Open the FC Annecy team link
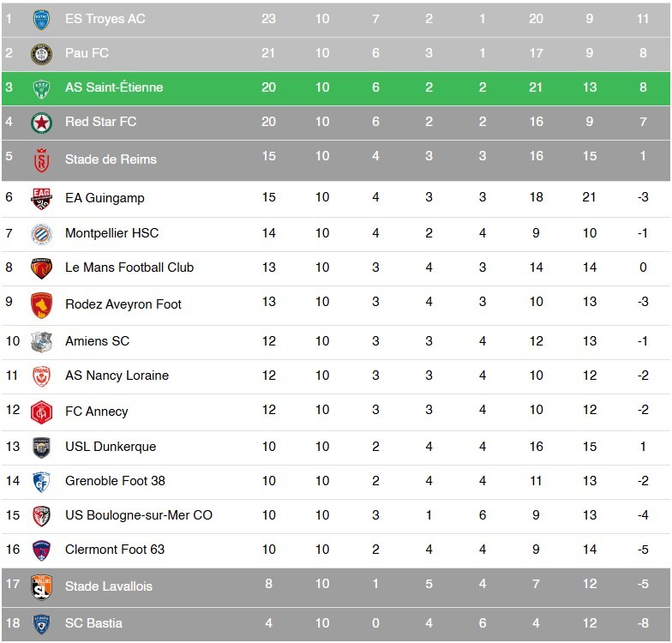The width and height of the screenshot is (672, 643). (x=96, y=412)
